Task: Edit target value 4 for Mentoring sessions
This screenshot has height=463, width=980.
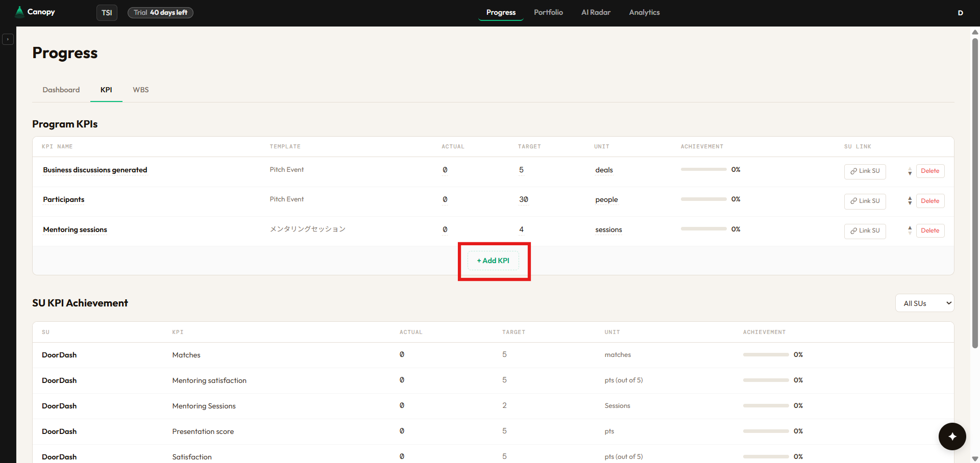Action: pos(521,230)
